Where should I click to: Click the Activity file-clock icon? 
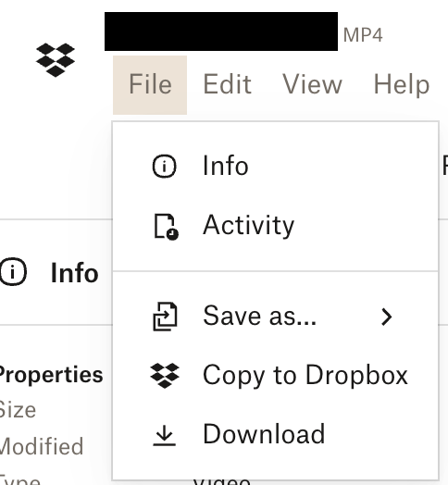(x=166, y=227)
